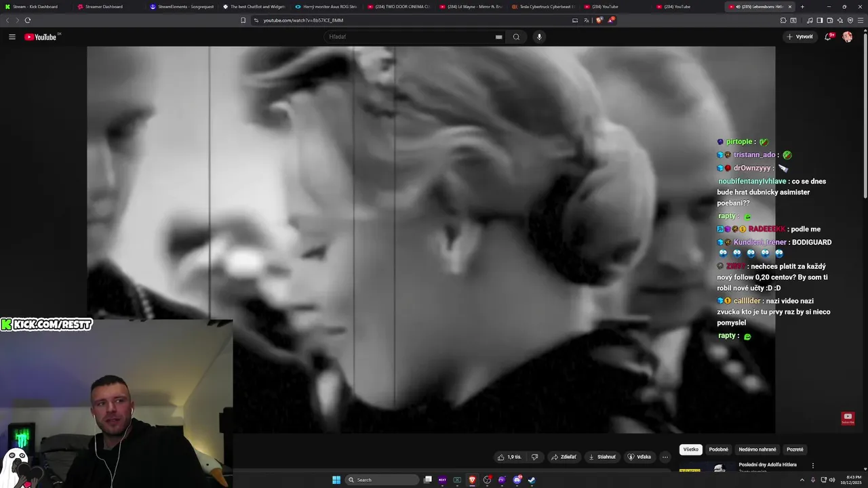
Task: Open browser extensions puzzle icon
Action: (783, 20)
